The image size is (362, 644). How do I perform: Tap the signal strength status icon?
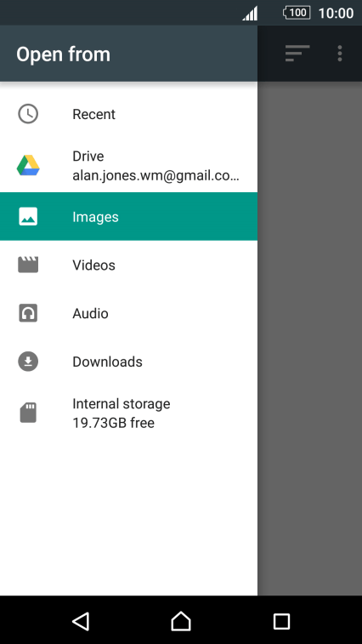(250, 13)
